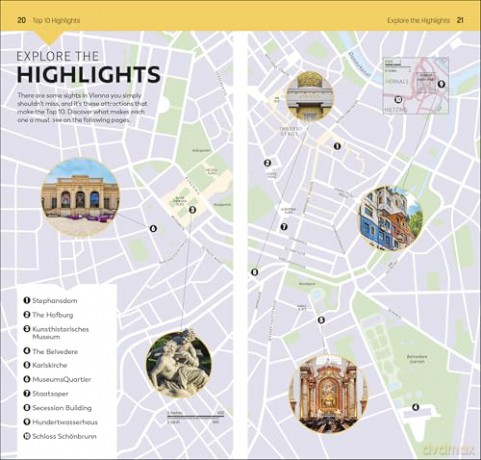Click the 'Donaukanal' river label
This screenshot has height=460, width=481.
[x=360, y=65]
